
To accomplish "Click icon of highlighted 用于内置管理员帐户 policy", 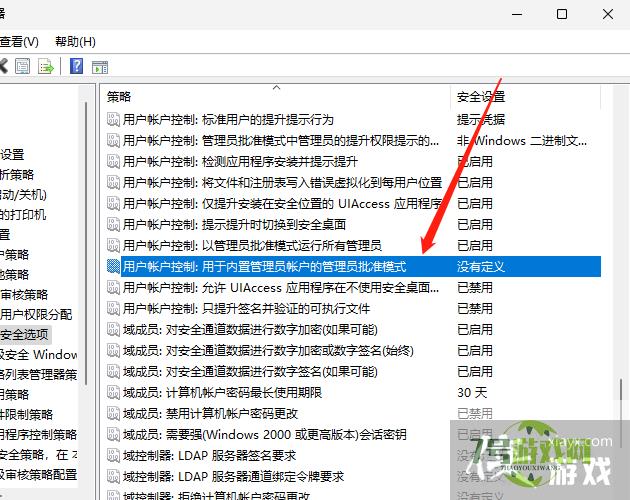I will pyautogui.click(x=113, y=266).
